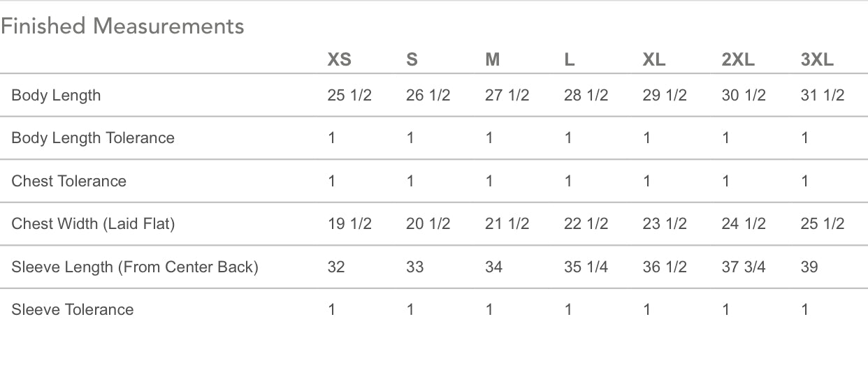This screenshot has height=384, width=868.
Task: Select the 3XL size column header
Action: (817, 60)
